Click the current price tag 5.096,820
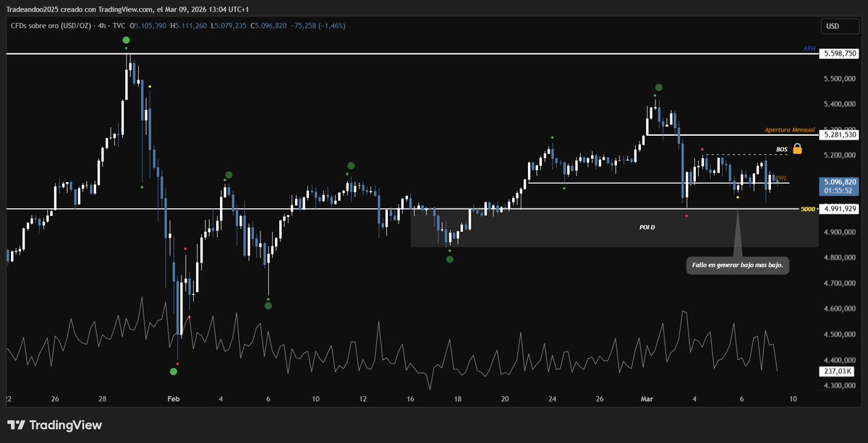Screen dimensions: 868x443 (x=840, y=186)
